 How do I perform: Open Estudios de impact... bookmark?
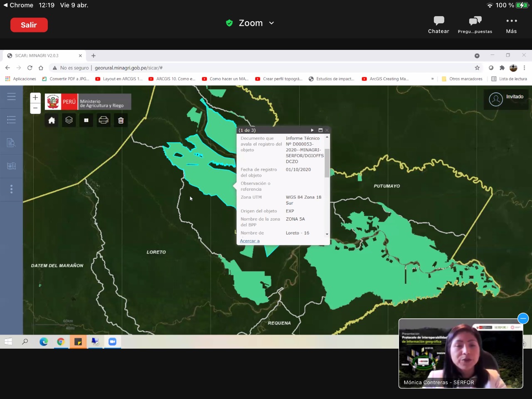coord(332,79)
